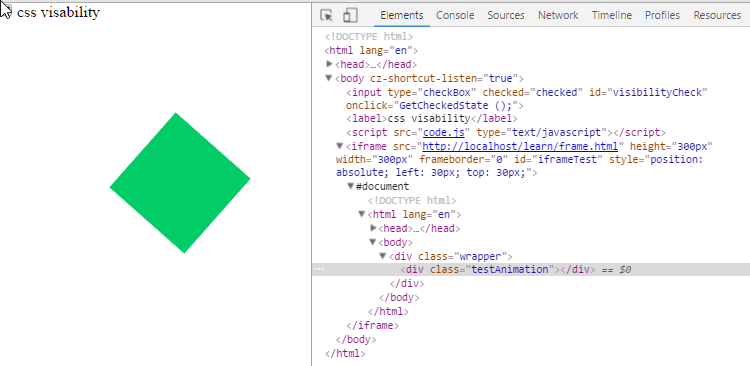Screen dimensions: 750x366
Task: Select the closing div tag under testAnimation
Action: (x=407, y=283)
